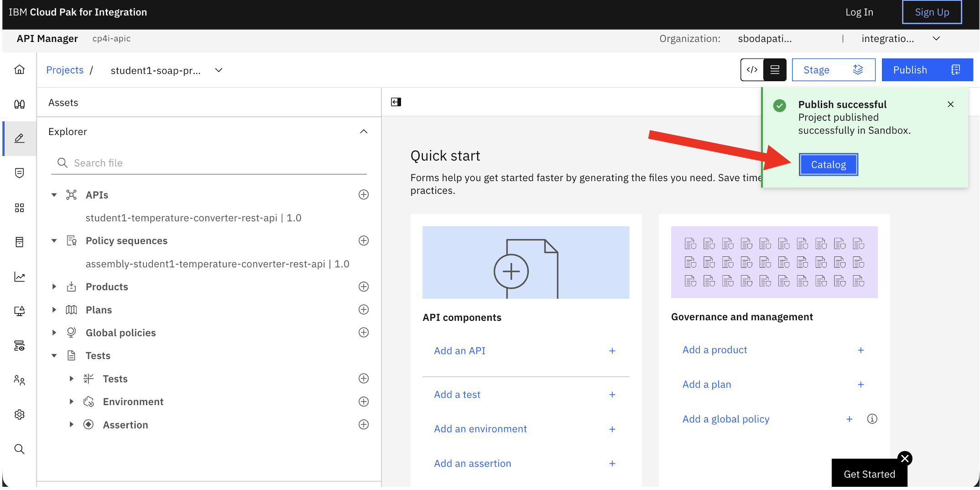Viewport: 980px width, 490px height.
Task: Click the Sign Up button
Action: point(932,12)
